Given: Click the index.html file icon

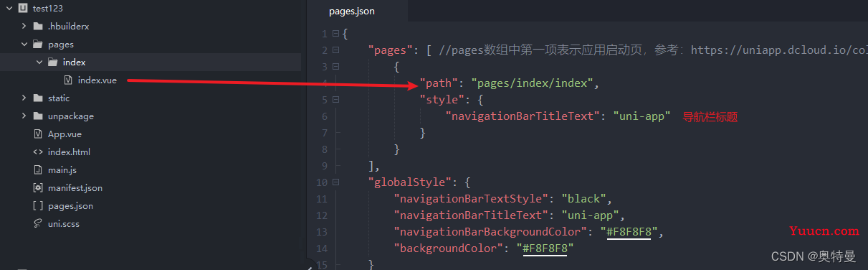Looking at the screenshot, I should [38, 152].
